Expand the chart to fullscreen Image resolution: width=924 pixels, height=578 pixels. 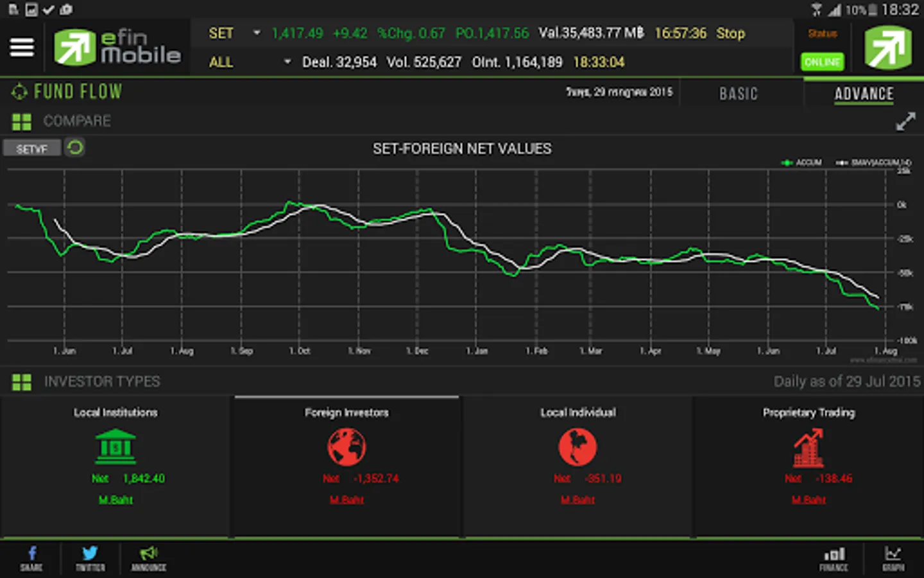pos(905,121)
